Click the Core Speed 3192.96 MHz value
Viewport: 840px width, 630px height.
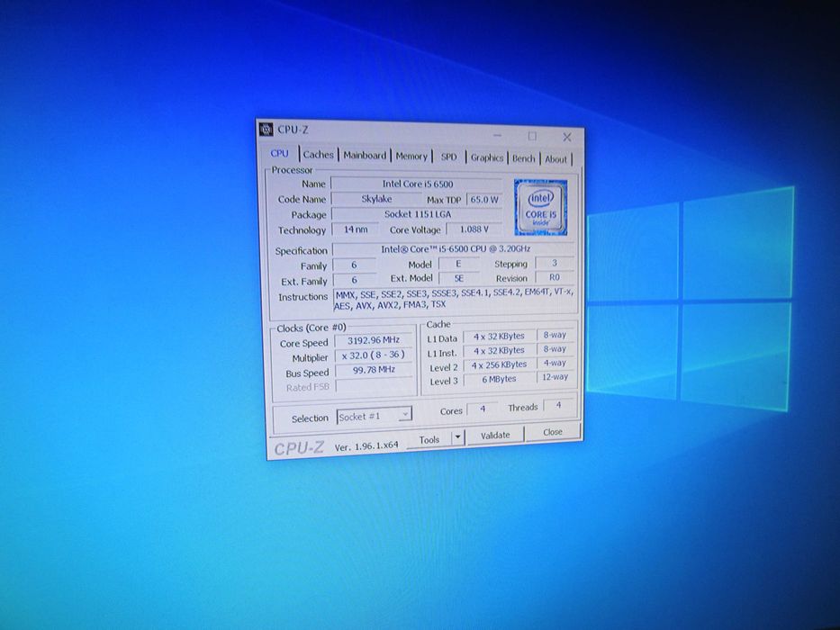(x=373, y=340)
